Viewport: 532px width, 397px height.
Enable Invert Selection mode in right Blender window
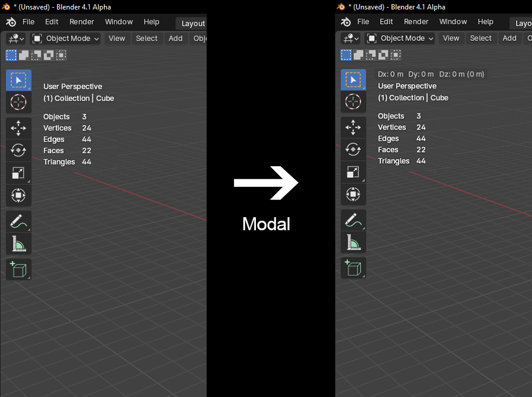(x=384, y=55)
